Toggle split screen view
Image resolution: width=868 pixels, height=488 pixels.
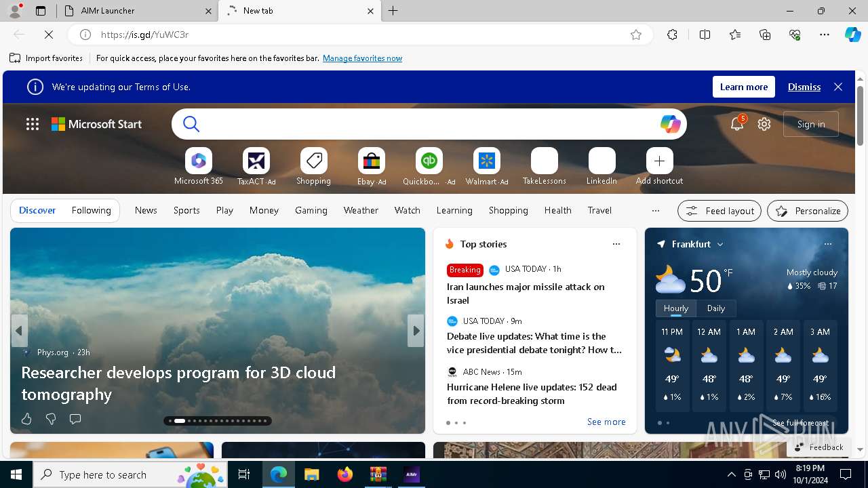coord(705,35)
